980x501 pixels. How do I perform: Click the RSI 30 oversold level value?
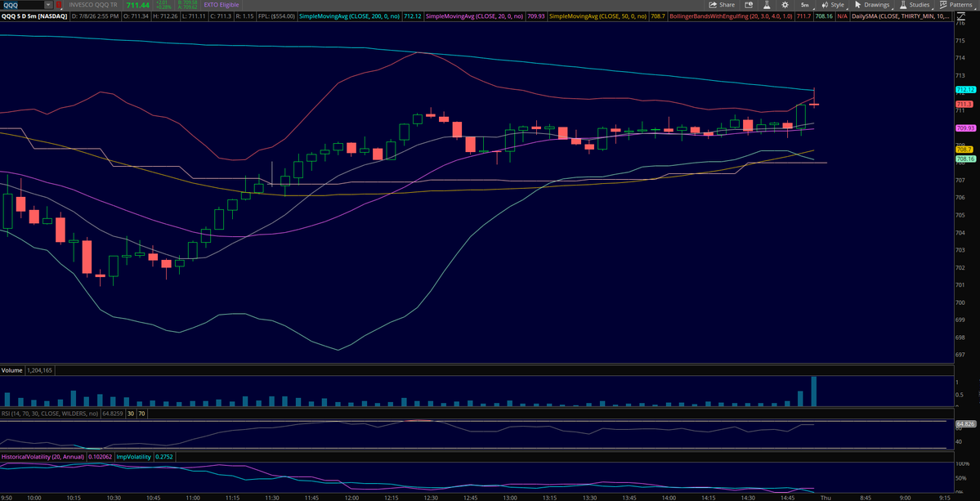(x=132, y=414)
